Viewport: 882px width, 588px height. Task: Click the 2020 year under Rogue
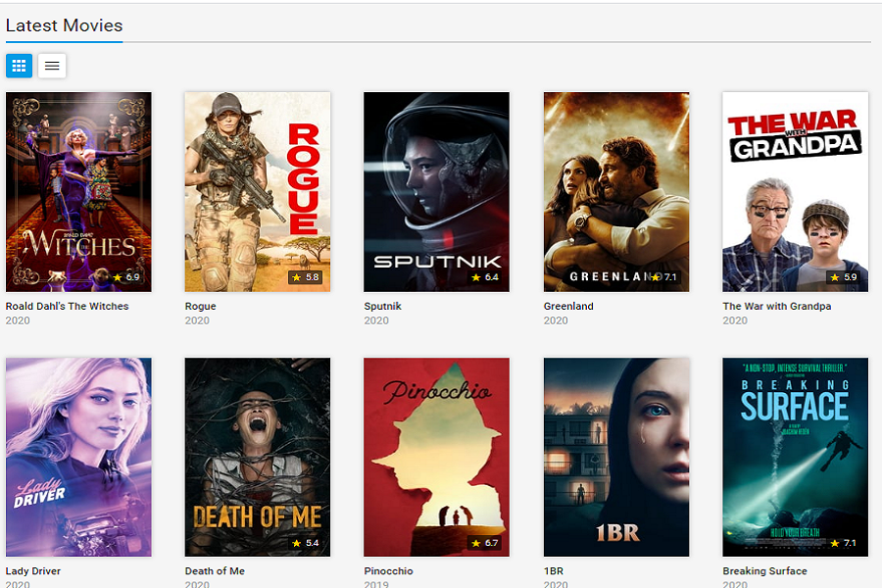(197, 320)
